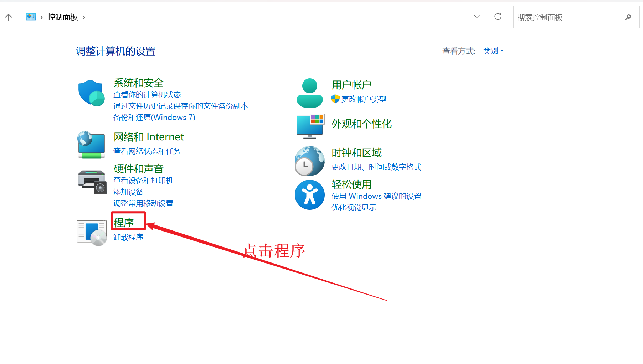Open the 系统和安全 category
The width and height of the screenshot is (643, 364).
[138, 83]
